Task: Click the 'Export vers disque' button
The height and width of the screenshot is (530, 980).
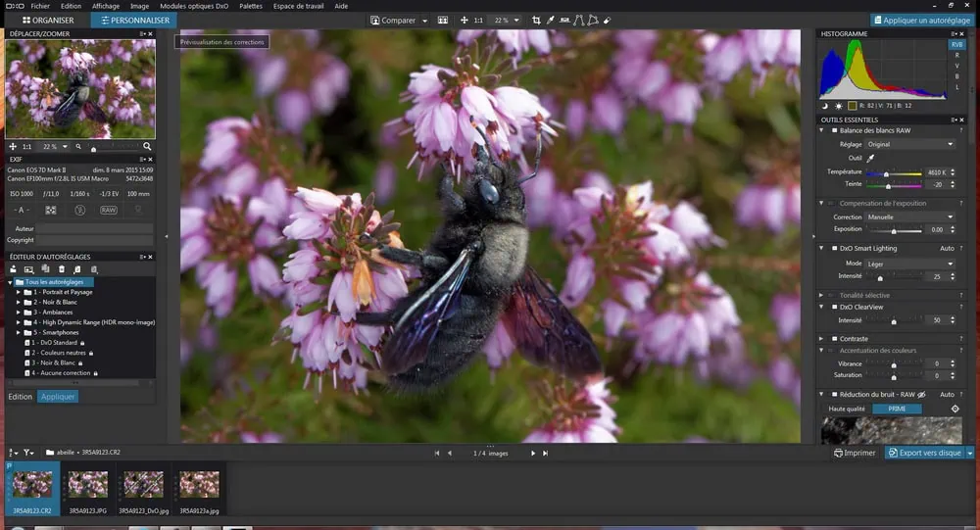Action: [924, 454]
